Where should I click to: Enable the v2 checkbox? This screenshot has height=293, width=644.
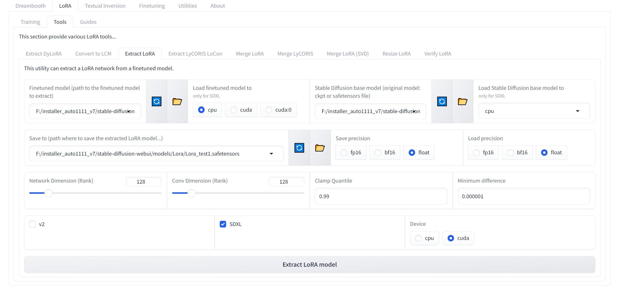(32, 224)
